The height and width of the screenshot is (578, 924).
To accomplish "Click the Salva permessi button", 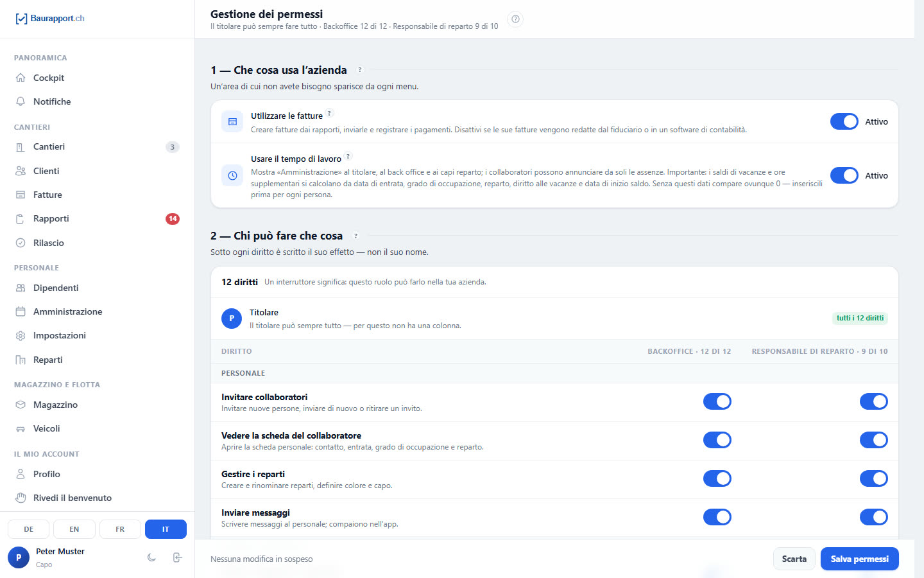I will pos(859,559).
